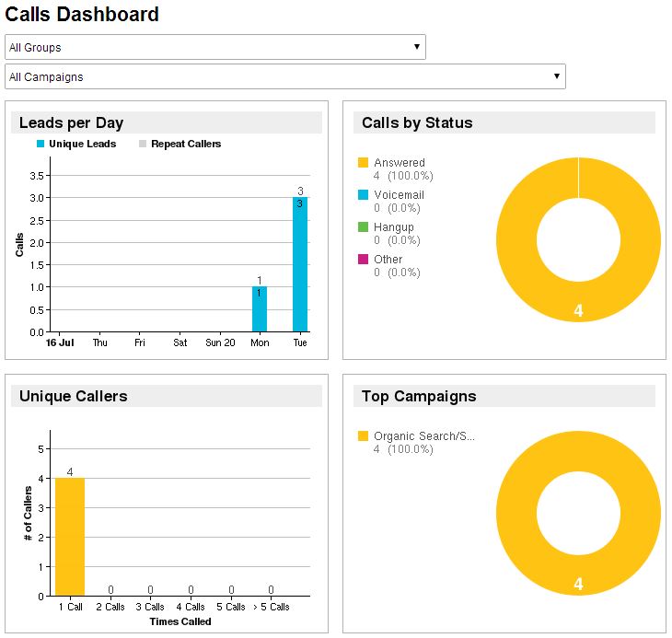
Task: Click the # of Callers axis title
Action: click(28, 514)
